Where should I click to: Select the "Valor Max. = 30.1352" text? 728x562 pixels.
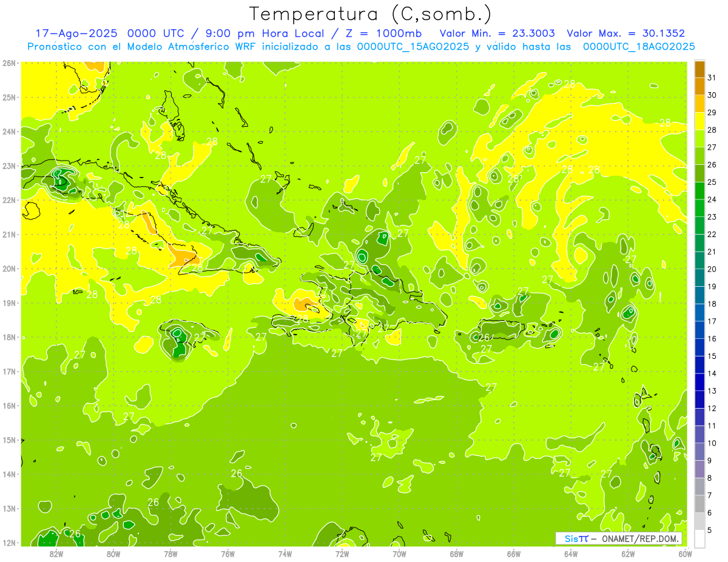tap(626, 33)
